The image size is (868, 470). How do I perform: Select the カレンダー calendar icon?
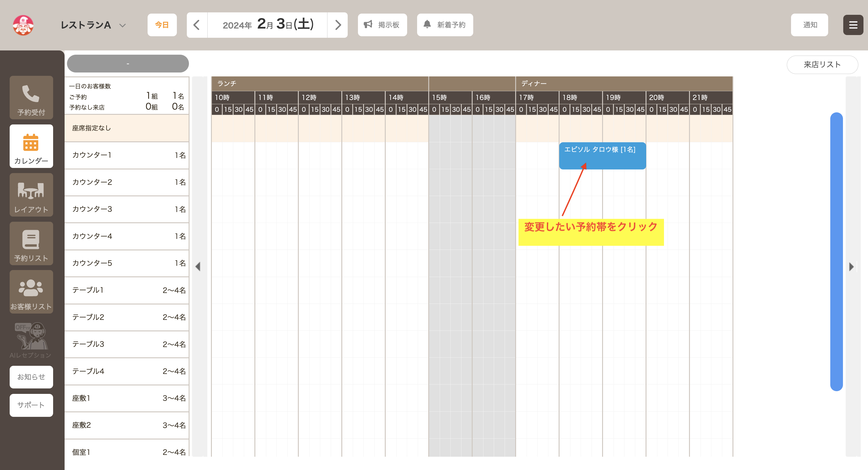coord(31,146)
